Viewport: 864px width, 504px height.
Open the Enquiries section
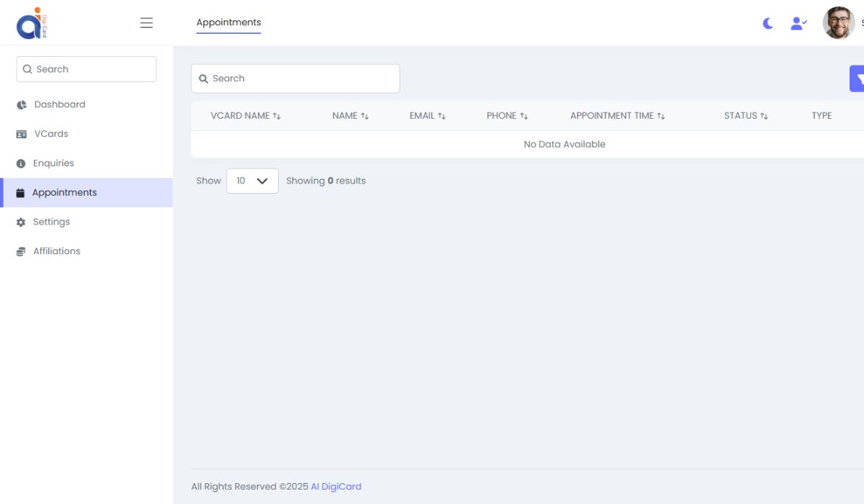(x=53, y=163)
